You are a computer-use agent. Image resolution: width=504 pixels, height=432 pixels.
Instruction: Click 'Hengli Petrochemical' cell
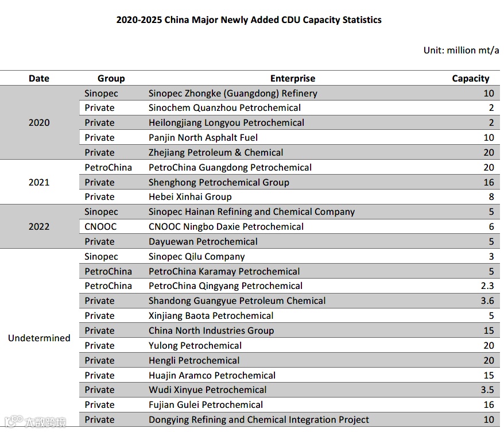click(194, 361)
